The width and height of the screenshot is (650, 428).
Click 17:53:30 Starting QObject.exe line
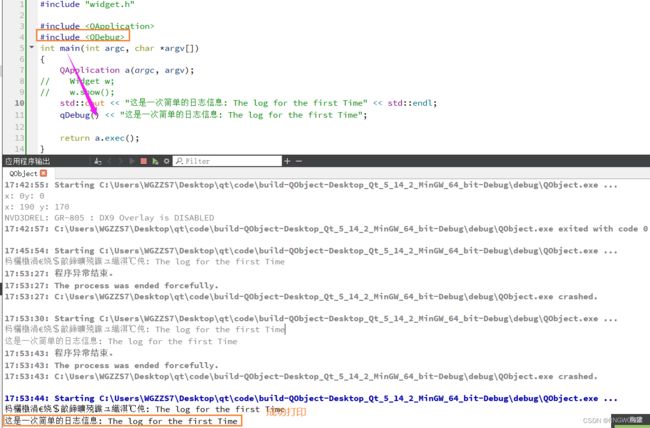coord(311,319)
